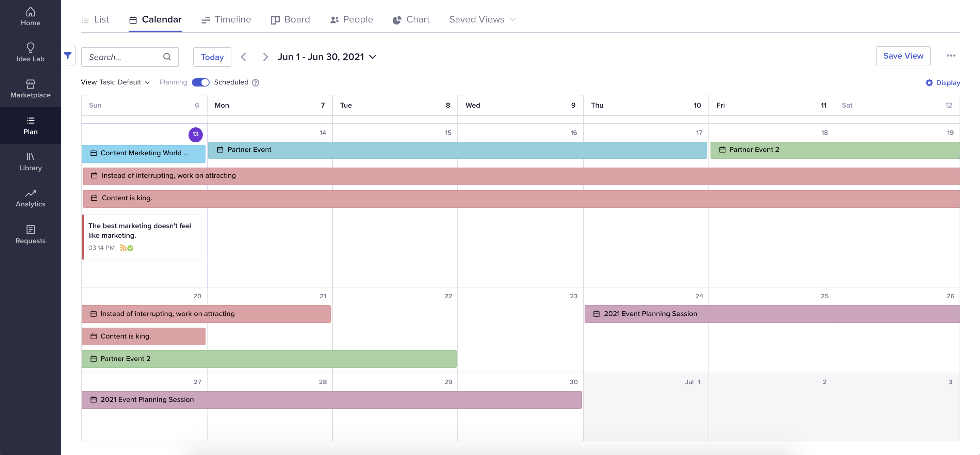
Task: Switch to the Timeline tab
Action: click(226, 19)
